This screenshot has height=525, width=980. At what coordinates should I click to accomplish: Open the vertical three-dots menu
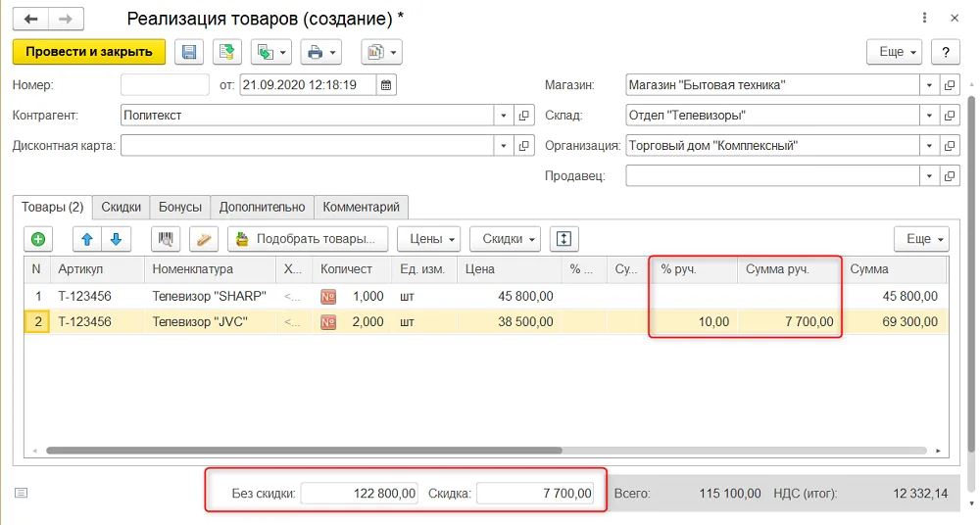924,19
